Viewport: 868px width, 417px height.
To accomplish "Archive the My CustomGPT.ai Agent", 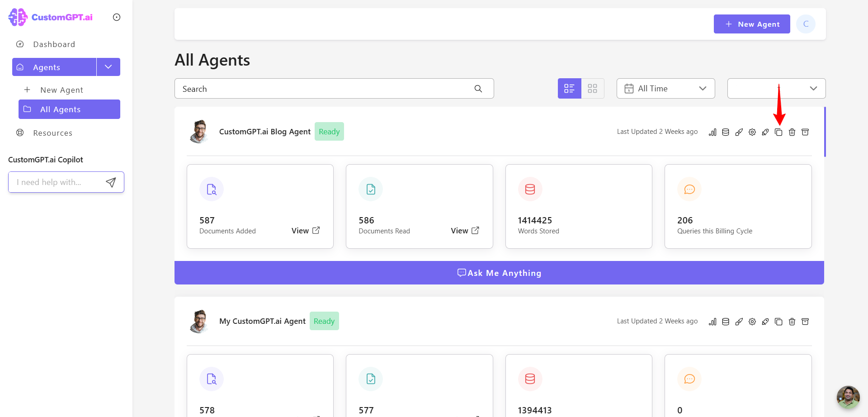I will coord(805,322).
